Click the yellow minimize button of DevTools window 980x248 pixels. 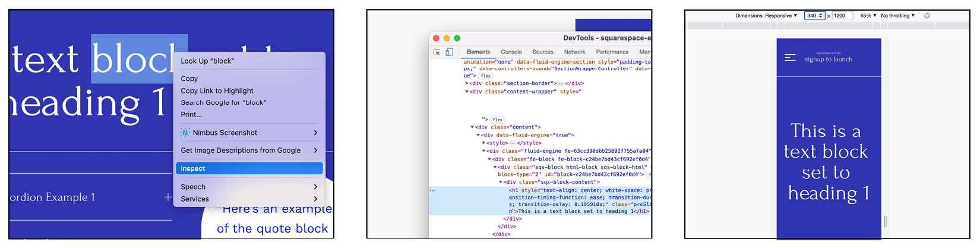[x=447, y=38]
